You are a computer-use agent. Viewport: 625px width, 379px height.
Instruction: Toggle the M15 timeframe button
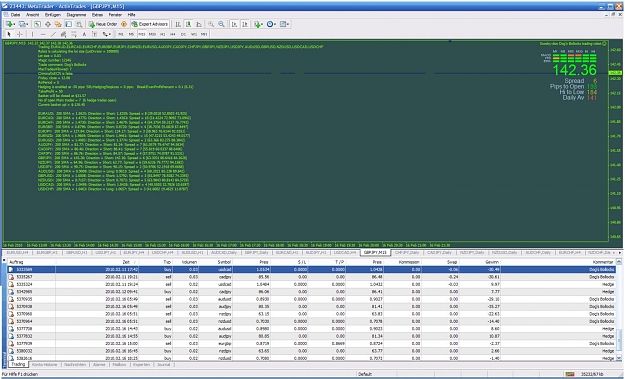tap(142, 34)
